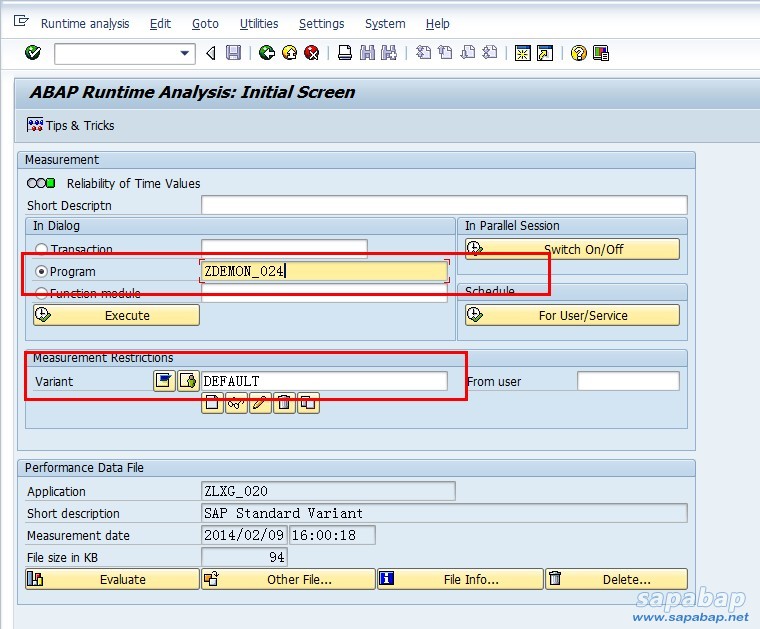Click the File Info... button

(460, 579)
